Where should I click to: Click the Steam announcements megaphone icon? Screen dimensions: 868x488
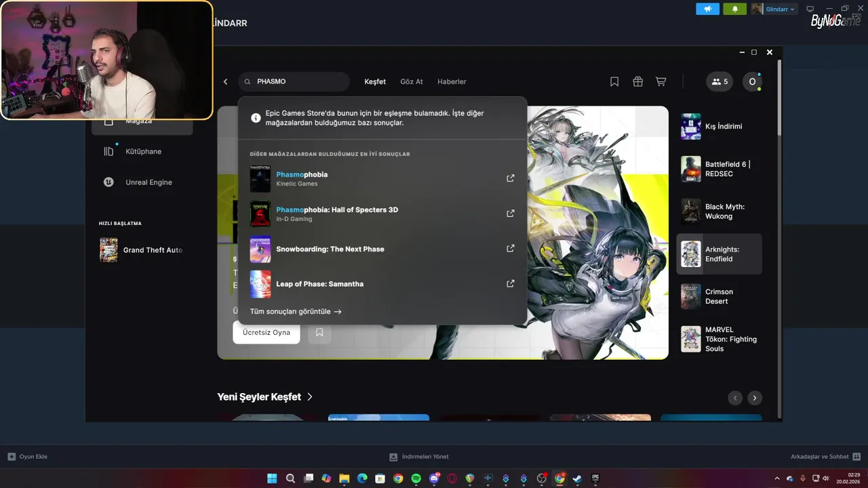(707, 9)
